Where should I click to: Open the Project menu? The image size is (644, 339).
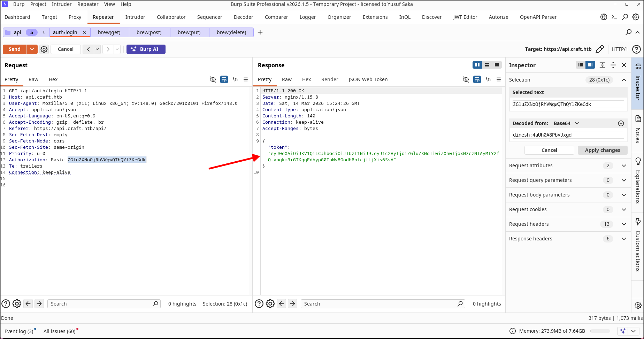[x=38, y=4]
